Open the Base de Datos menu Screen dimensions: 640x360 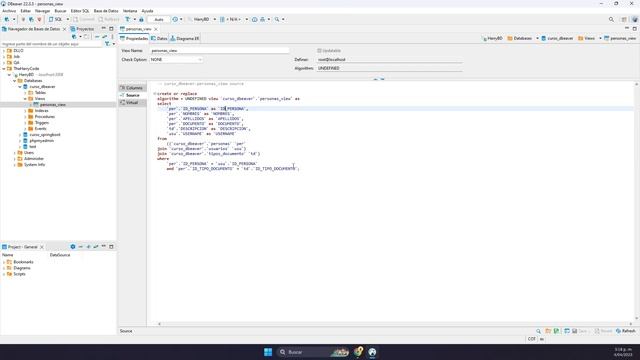point(106,11)
